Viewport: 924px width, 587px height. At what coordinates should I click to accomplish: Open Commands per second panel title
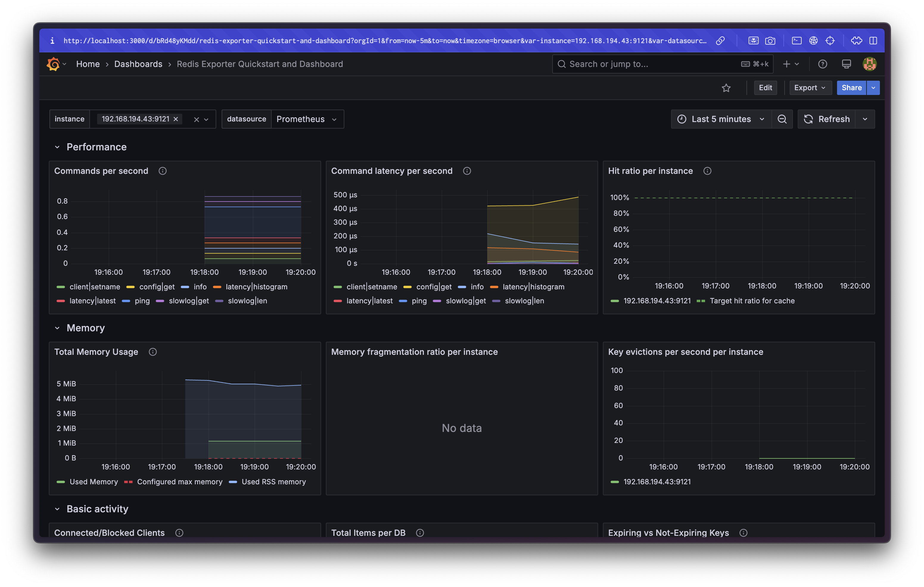pos(101,171)
